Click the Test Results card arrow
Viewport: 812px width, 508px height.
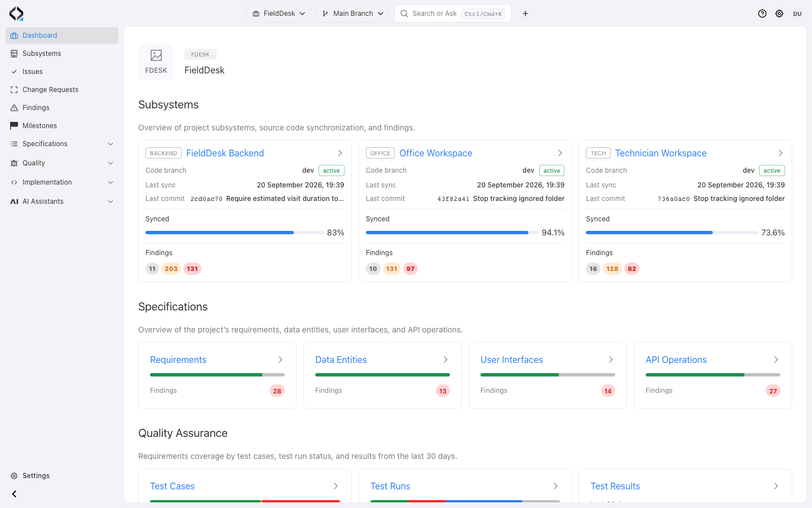(776, 486)
